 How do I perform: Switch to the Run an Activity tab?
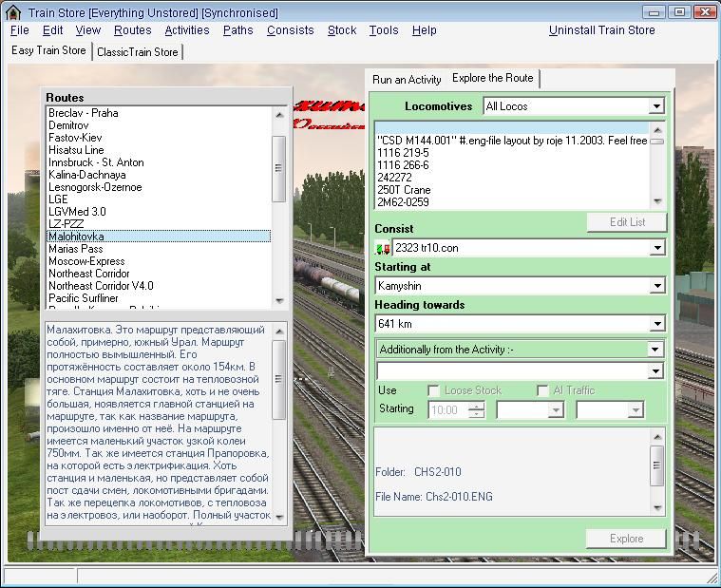[407, 80]
